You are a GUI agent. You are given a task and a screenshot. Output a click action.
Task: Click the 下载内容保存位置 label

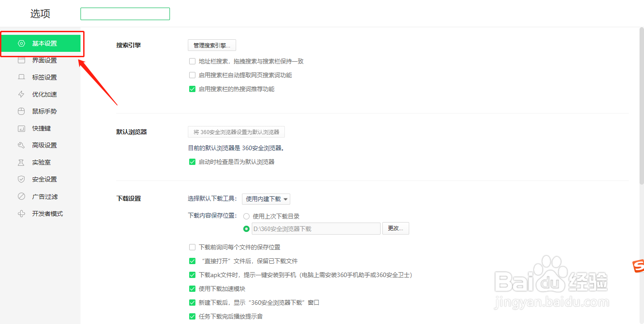pyautogui.click(x=212, y=216)
